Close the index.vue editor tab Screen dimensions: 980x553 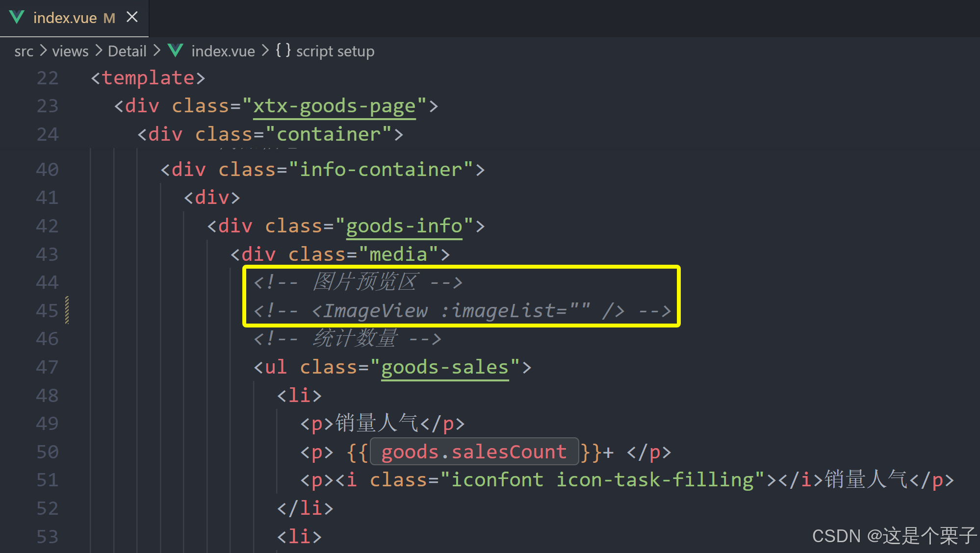tap(132, 18)
